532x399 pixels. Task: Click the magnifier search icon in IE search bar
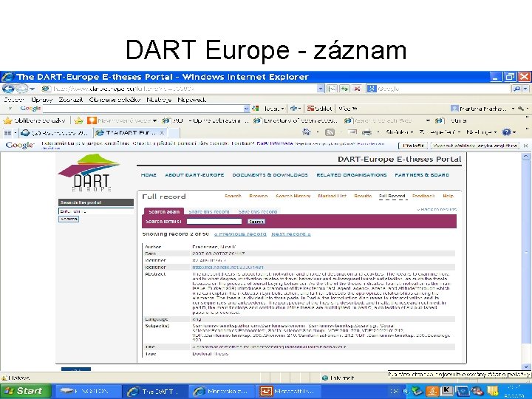516,89
